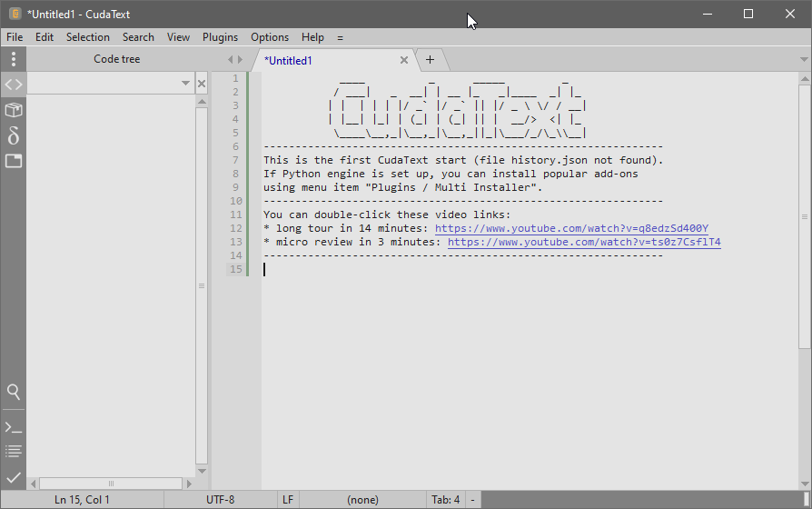Open the Options menu
Screen dimensions: 812x509
(270, 37)
